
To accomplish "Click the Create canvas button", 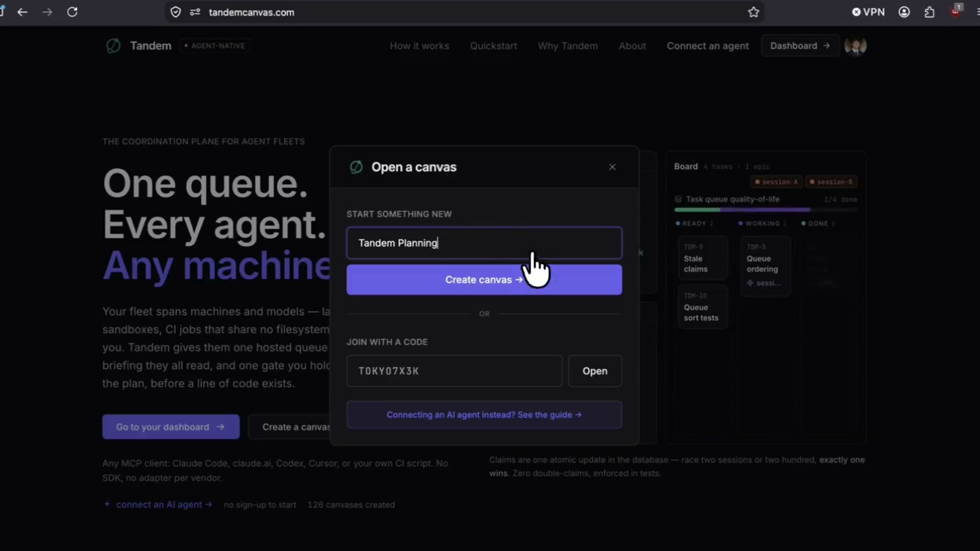I will pos(484,280).
